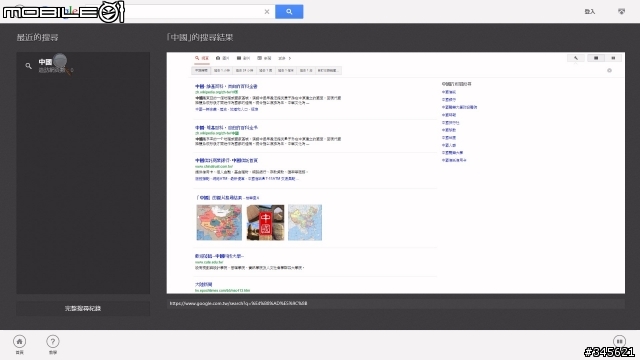Open the settings gear in the preview
The height and width of the screenshot is (360, 640).
pos(609,71)
